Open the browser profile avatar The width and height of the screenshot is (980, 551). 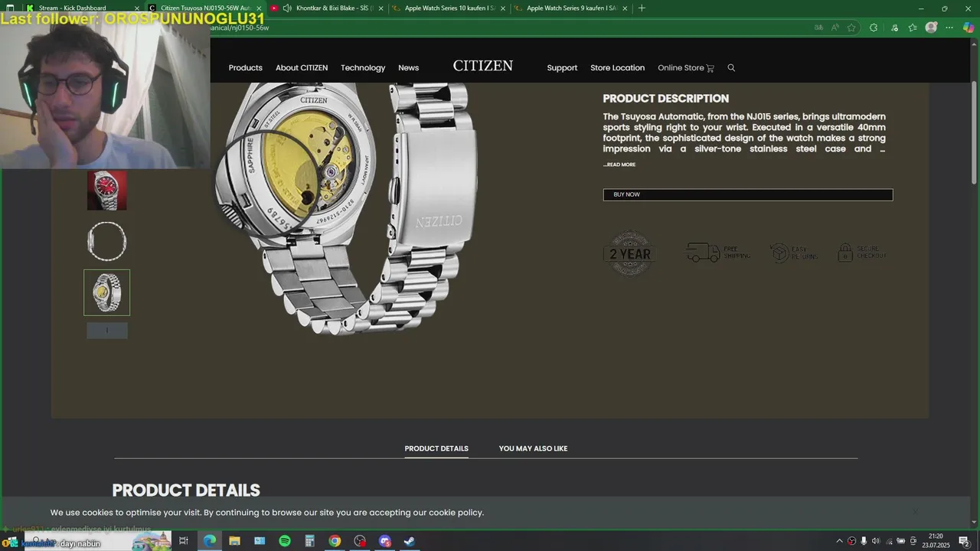coord(931,28)
